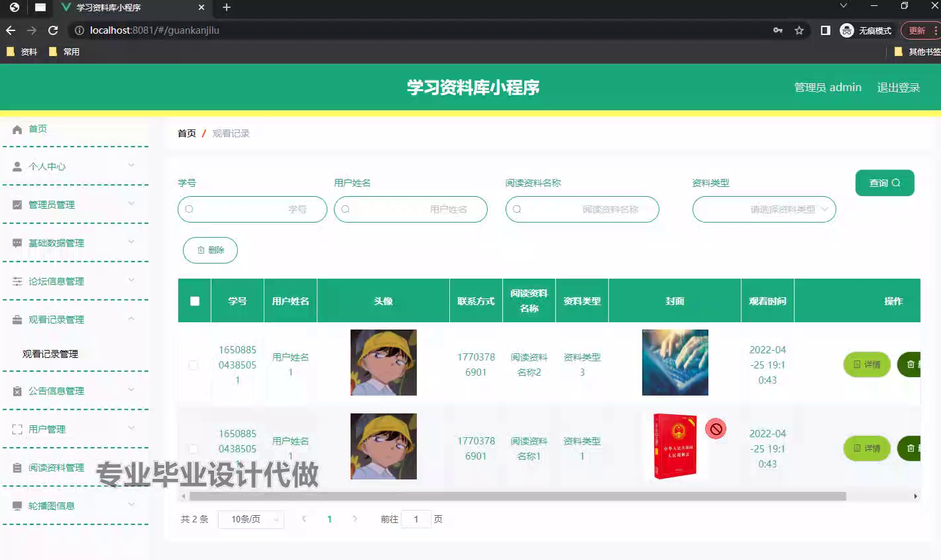The height and width of the screenshot is (560, 941).
Task: Click the search icon in 用户姓名 field
Action: 345,209
